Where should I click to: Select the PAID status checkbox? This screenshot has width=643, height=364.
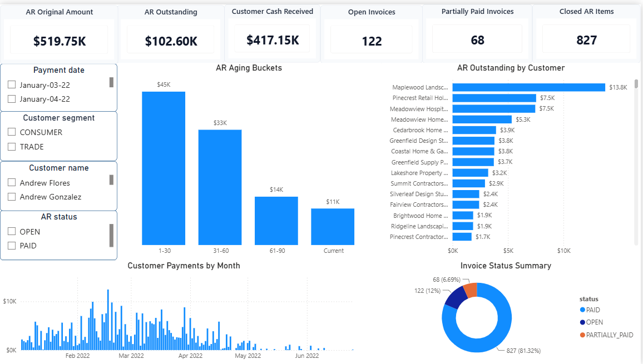pyautogui.click(x=12, y=246)
